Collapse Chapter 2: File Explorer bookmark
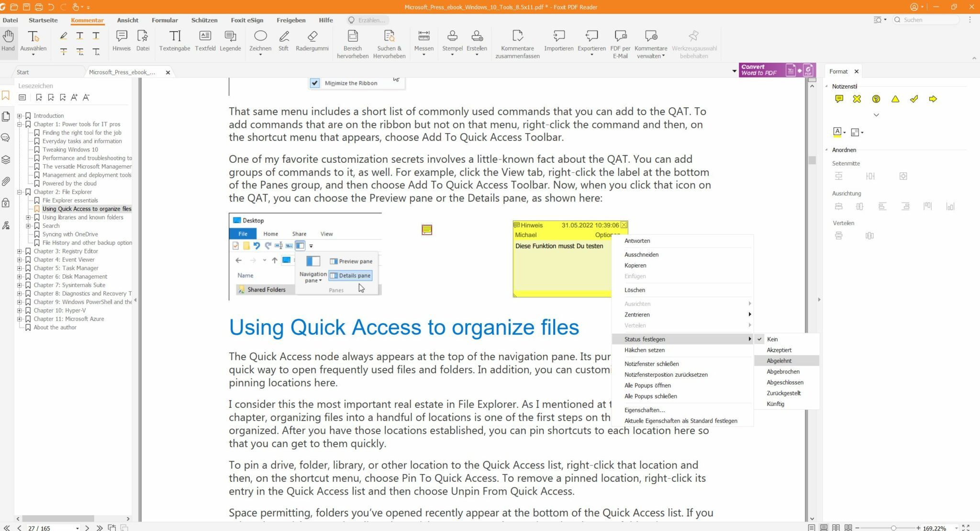Screen dimensions: 980x531 pos(20,192)
